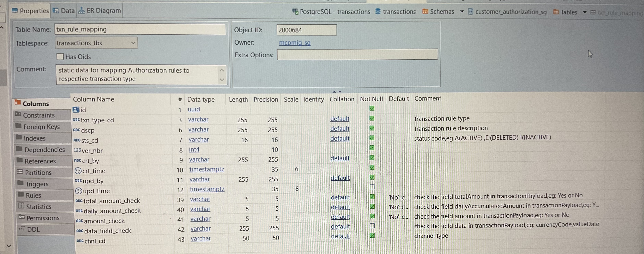This screenshot has height=254, width=644.
Task: Open the DDL section icon
Action: coord(22,228)
